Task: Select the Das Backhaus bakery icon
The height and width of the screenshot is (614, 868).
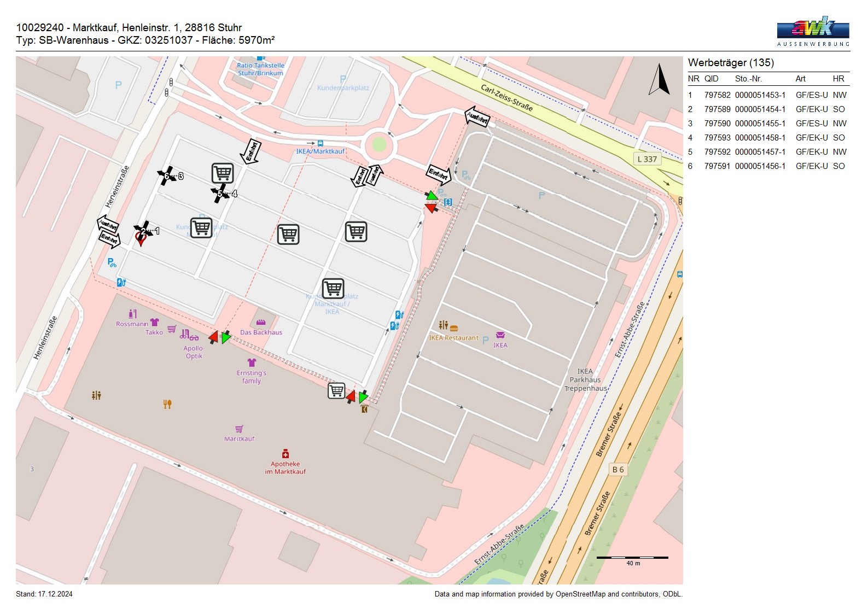Action: pos(261,323)
